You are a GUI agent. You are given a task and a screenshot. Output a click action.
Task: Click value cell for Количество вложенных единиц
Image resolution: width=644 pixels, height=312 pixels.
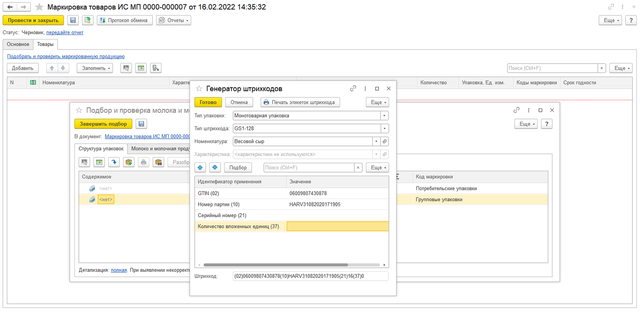pos(338,226)
